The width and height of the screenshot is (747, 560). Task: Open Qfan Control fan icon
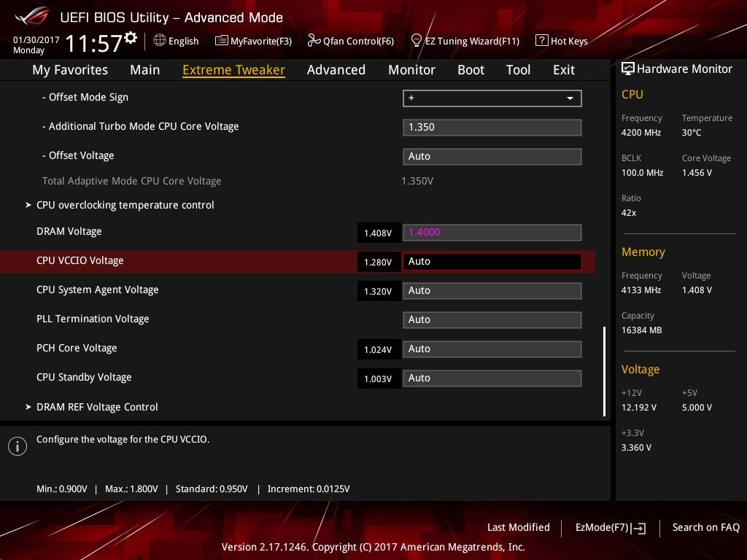tap(314, 41)
